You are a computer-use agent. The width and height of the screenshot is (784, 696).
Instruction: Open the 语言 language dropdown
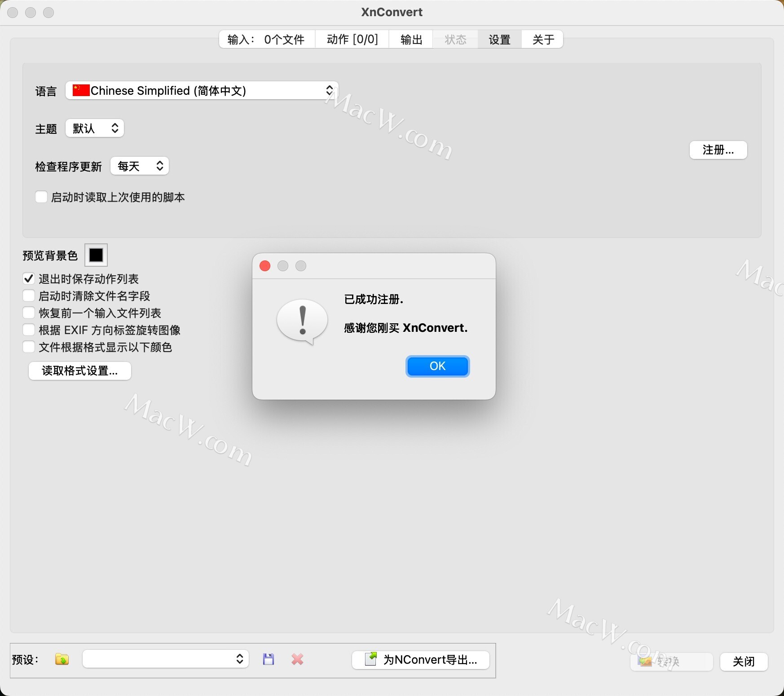click(x=202, y=90)
